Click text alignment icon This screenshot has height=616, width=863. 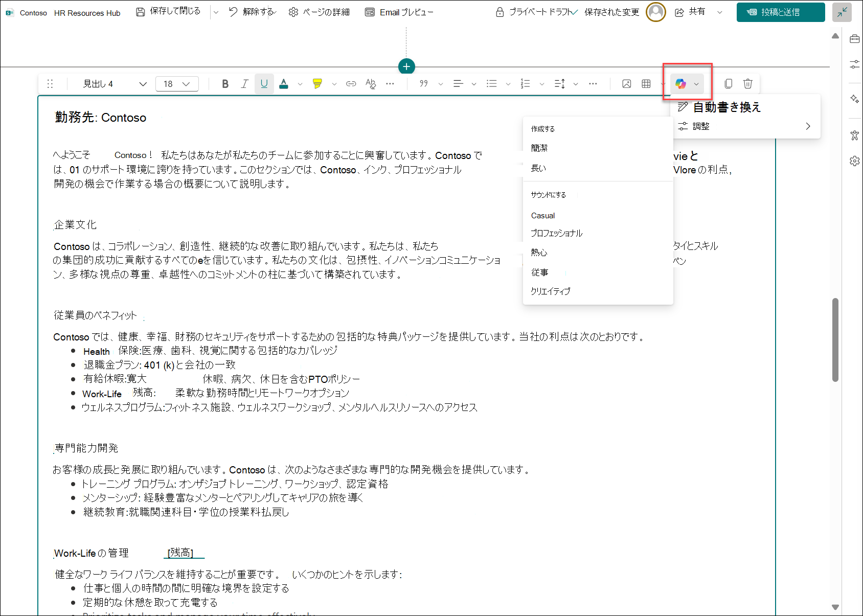(x=458, y=84)
